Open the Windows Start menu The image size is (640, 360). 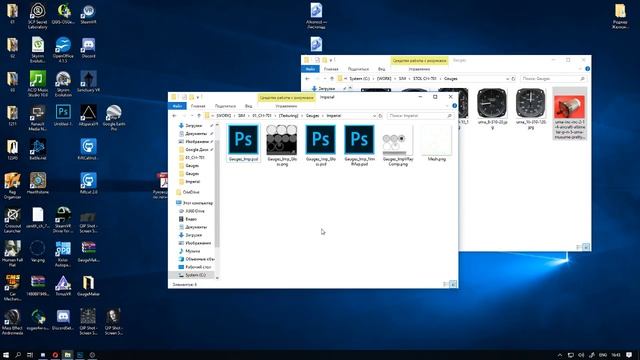tap(6, 355)
